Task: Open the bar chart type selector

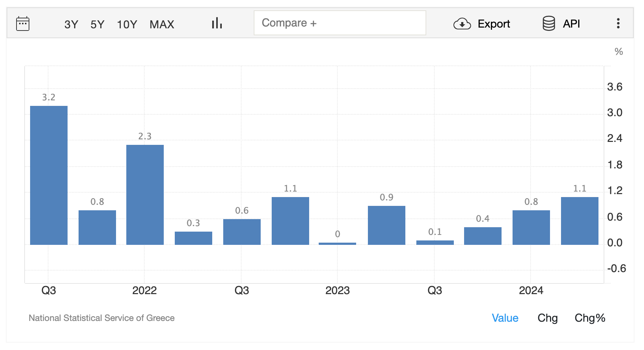Action: click(217, 24)
